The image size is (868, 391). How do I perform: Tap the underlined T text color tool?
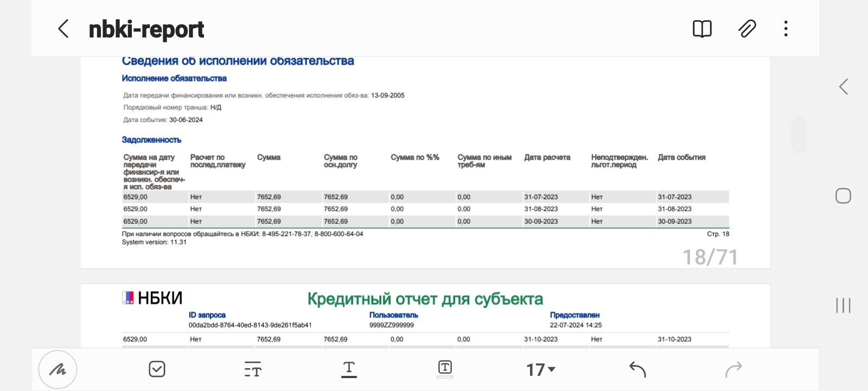[x=349, y=369]
